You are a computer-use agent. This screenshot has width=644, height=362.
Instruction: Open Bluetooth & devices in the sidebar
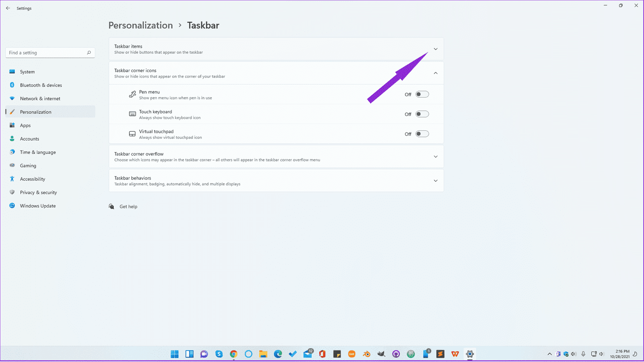click(50, 85)
